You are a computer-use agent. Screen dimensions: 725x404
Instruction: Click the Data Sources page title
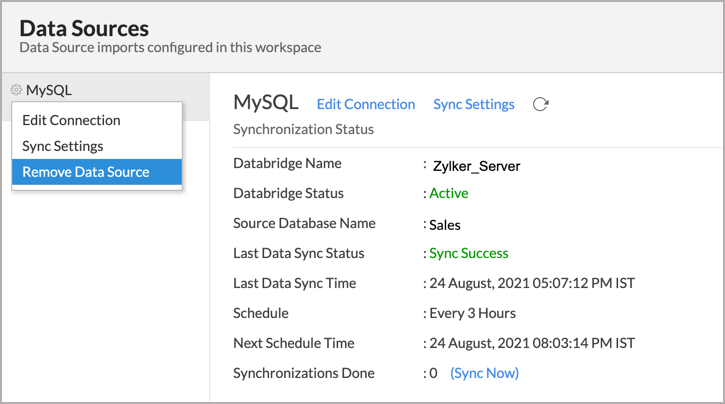[84, 29]
